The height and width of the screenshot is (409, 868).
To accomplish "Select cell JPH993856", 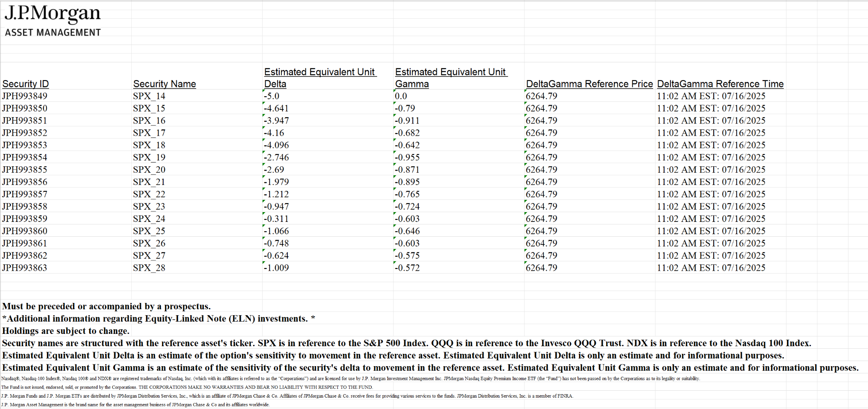I will (x=25, y=182).
